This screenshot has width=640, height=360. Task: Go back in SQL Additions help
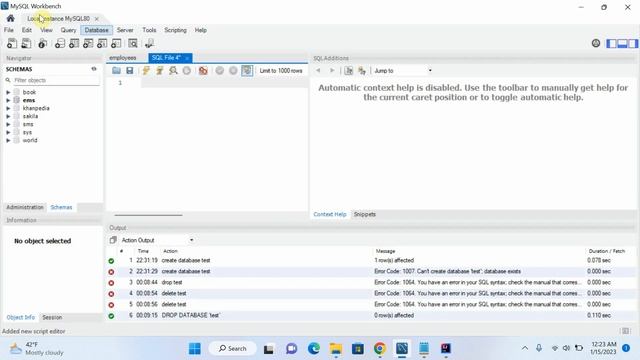coord(318,71)
